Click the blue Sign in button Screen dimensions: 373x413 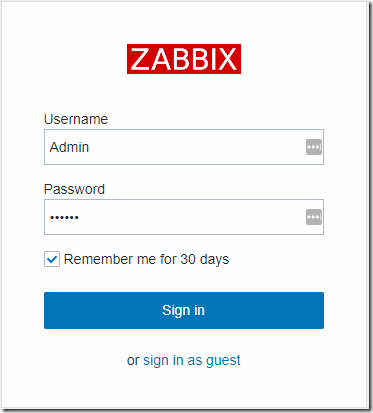184,310
